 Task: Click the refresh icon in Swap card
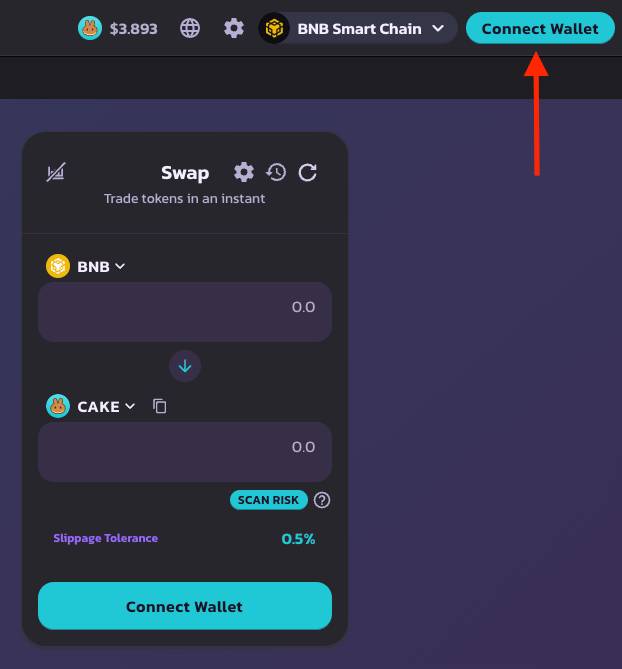308,172
